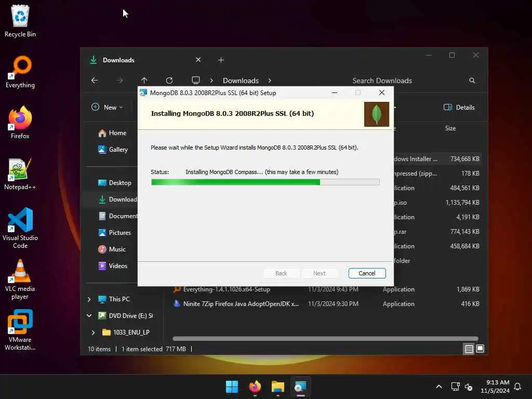The height and width of the screenshot is (399, 532).
Task: Click the This PC monitor icon in address bar
Action: (196, 81)
